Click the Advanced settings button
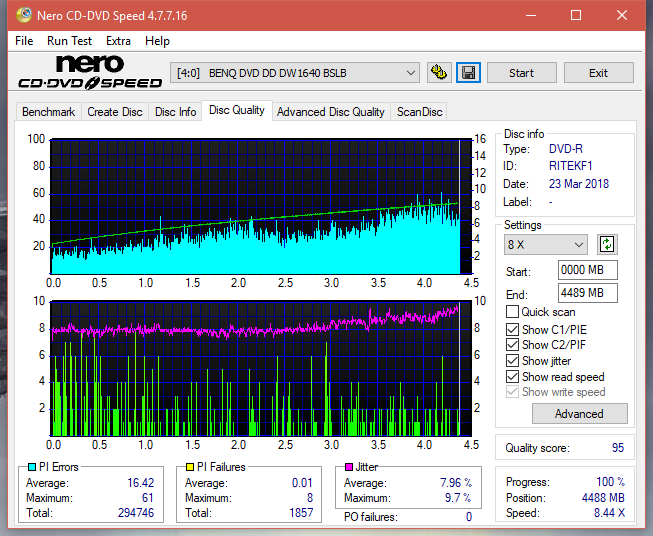Image resolution: width=653 pixels, height=536 pixels. pyautogui.click(x=579, y=414)
